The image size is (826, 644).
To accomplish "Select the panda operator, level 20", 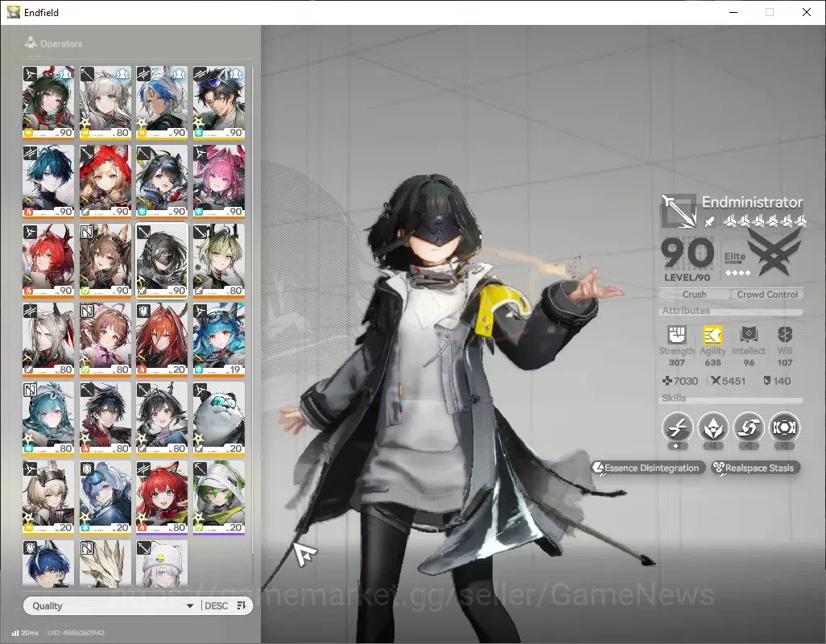I will [x=219, y=419].
